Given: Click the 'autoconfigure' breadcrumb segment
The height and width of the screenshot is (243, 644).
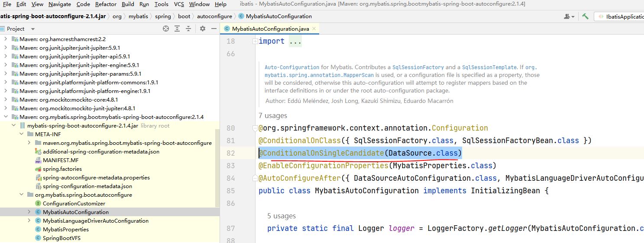Looking at the screenshot, I should [214, 16].
